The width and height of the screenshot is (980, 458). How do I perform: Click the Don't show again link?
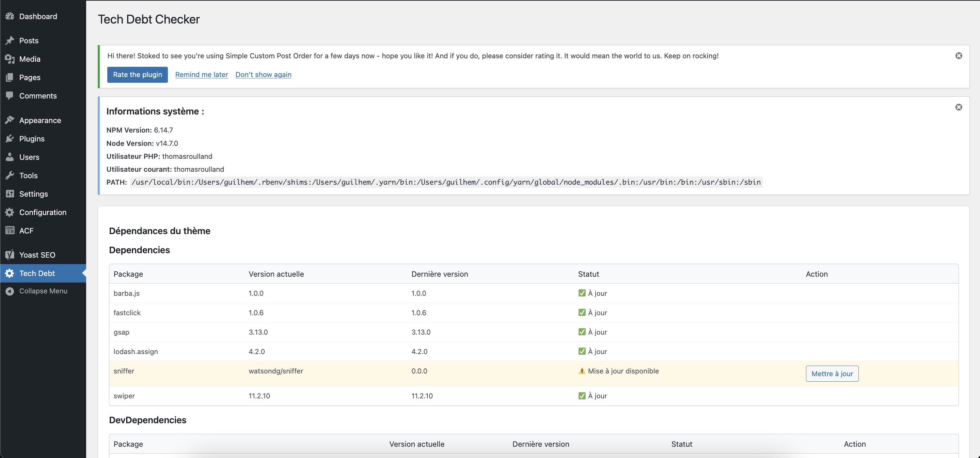263,75
